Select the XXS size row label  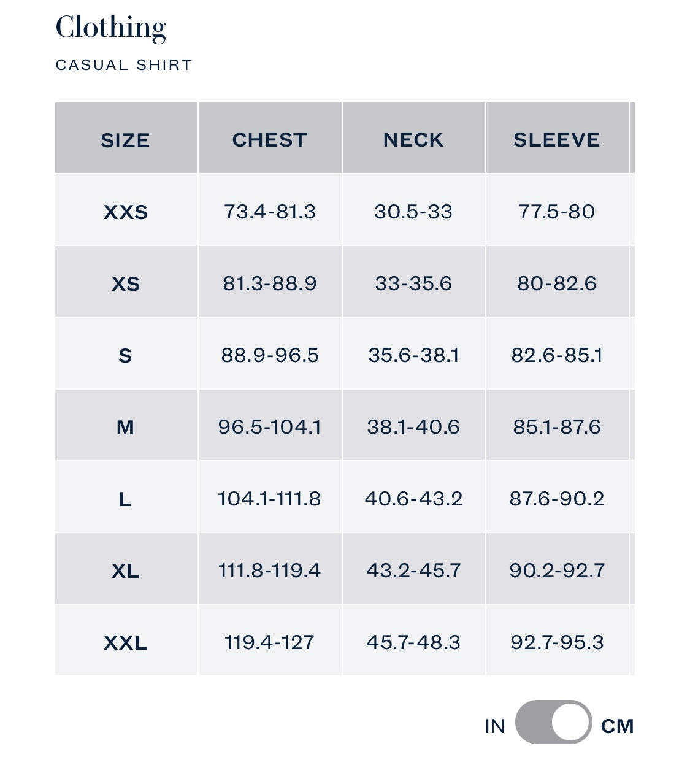(x=125, y=212)
